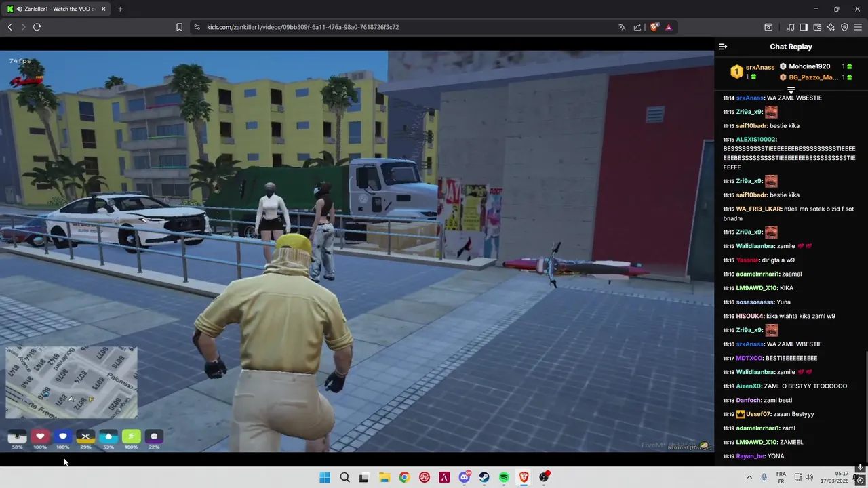Click message text "ZAML O BESTYY TFOOOOOO"
The width and height of the screenshot is (868, 488).
point(806,386)
